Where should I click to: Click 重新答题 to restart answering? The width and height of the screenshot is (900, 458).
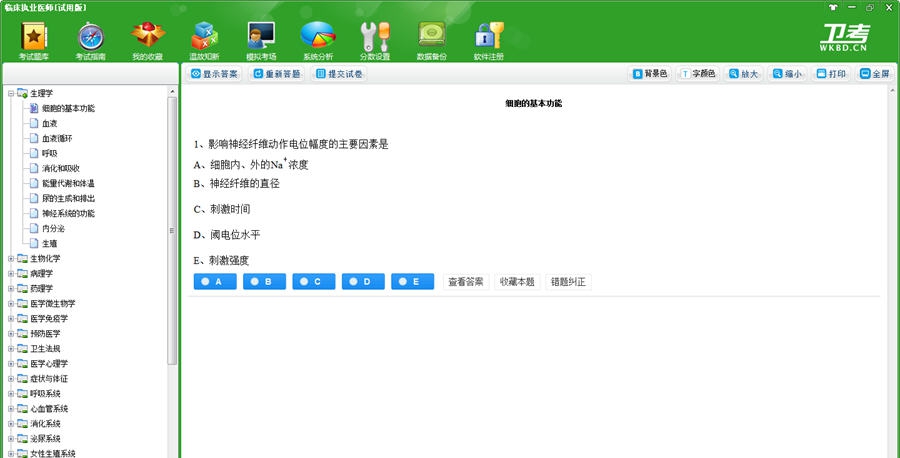(277, 74)
